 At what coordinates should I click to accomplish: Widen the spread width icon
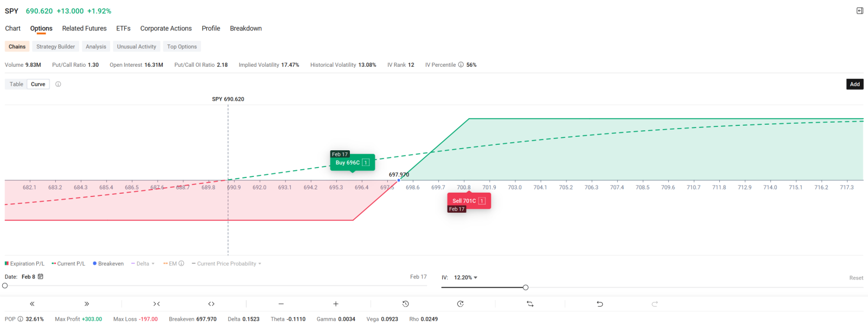[x=211, y=304]
